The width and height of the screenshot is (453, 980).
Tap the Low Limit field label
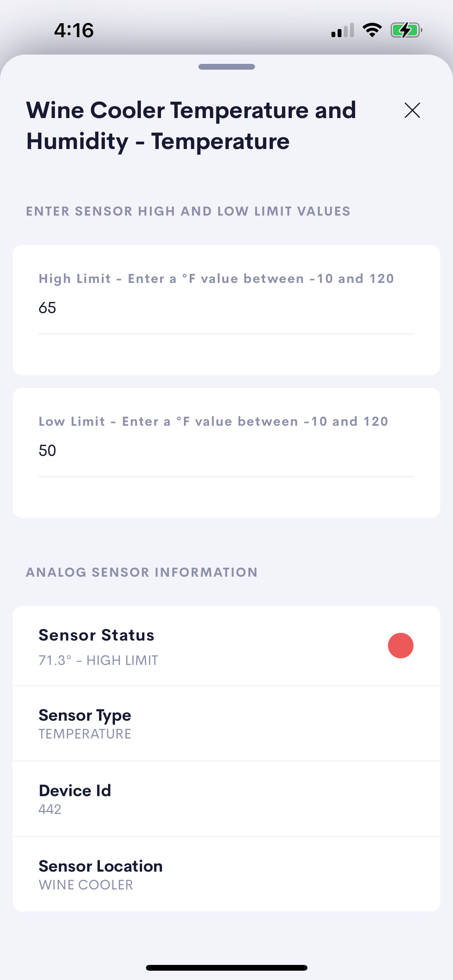(x=213, y=421)
